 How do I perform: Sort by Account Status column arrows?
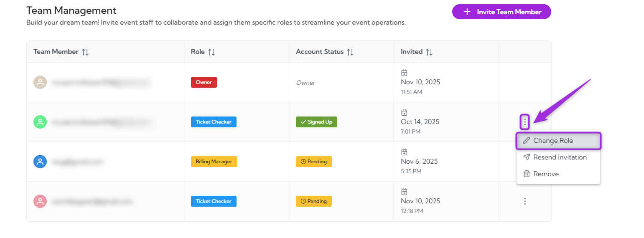pyautogui.click(x=350, y=52)
